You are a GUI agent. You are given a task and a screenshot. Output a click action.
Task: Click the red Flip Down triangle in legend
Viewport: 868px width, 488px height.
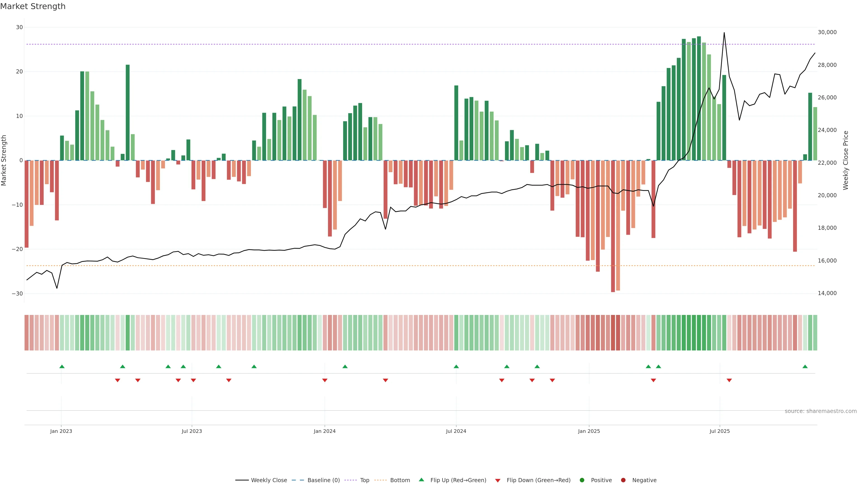pos(498,481)
